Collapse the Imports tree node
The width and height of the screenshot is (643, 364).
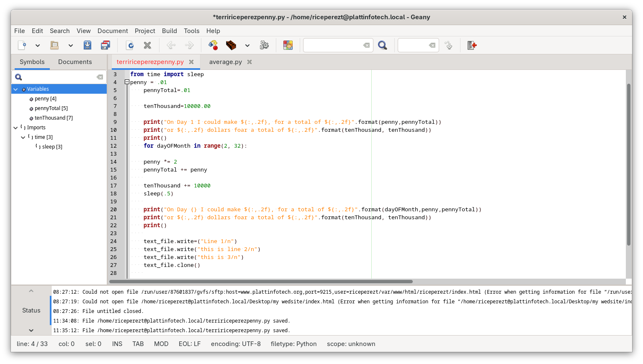click(15, 128)
